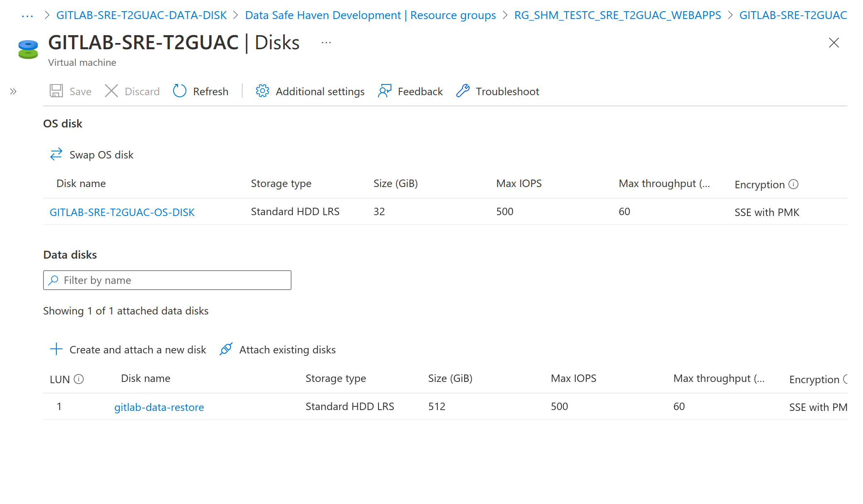Click OS disk Max throughput column header
Screen dimensions: 863x504
pyautogui.click(x=664, y=183)
